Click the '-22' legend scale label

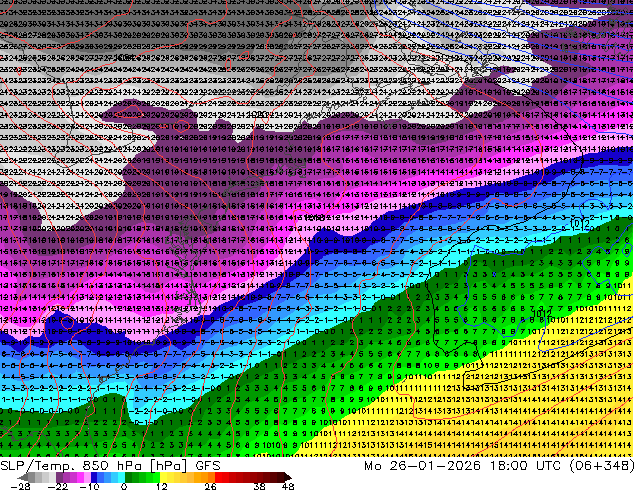click(58, 486)
